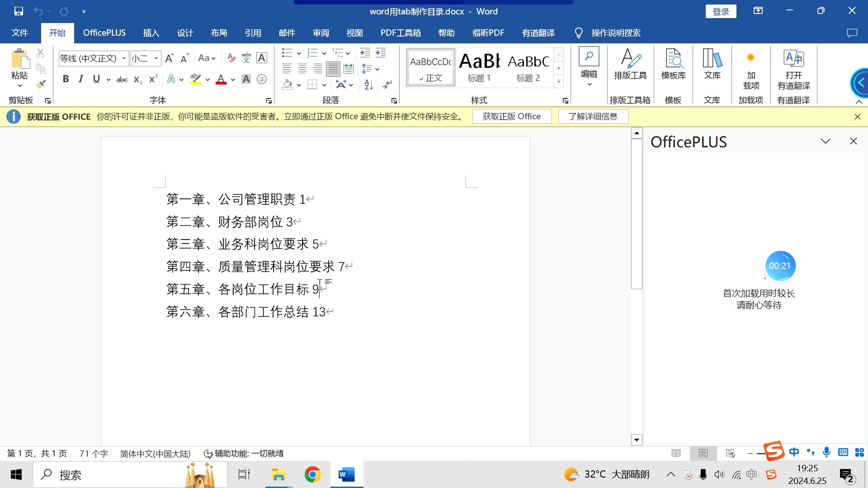Click the 了解详细信息 button
Image resolution: width=868 pixels, height=488 pixels.
click(x=593, y=116)
